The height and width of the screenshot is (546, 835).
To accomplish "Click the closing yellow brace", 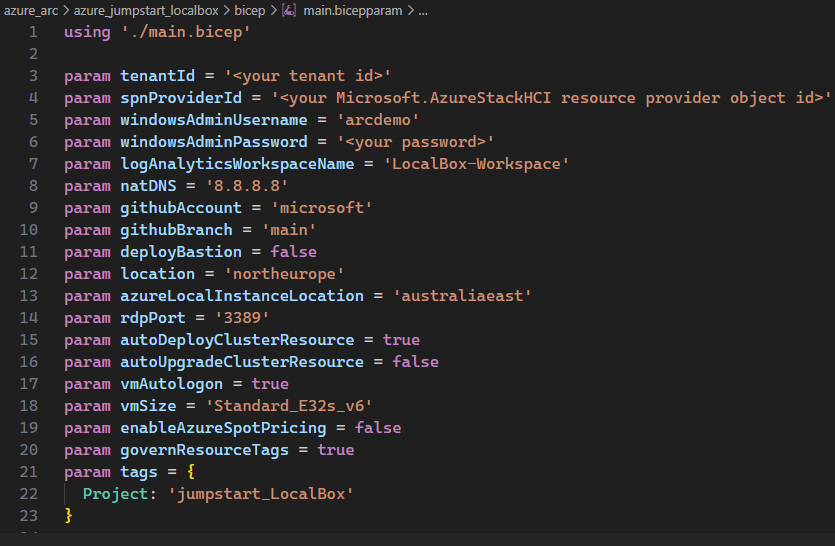I will [x=68, y=516].
